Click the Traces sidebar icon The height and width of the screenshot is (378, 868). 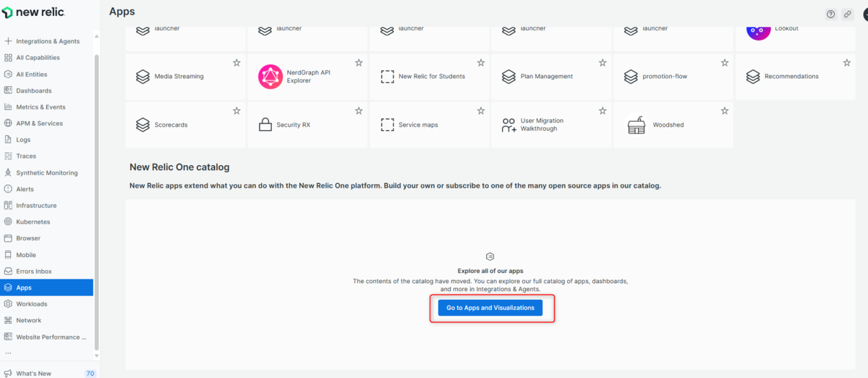(8, 156)
